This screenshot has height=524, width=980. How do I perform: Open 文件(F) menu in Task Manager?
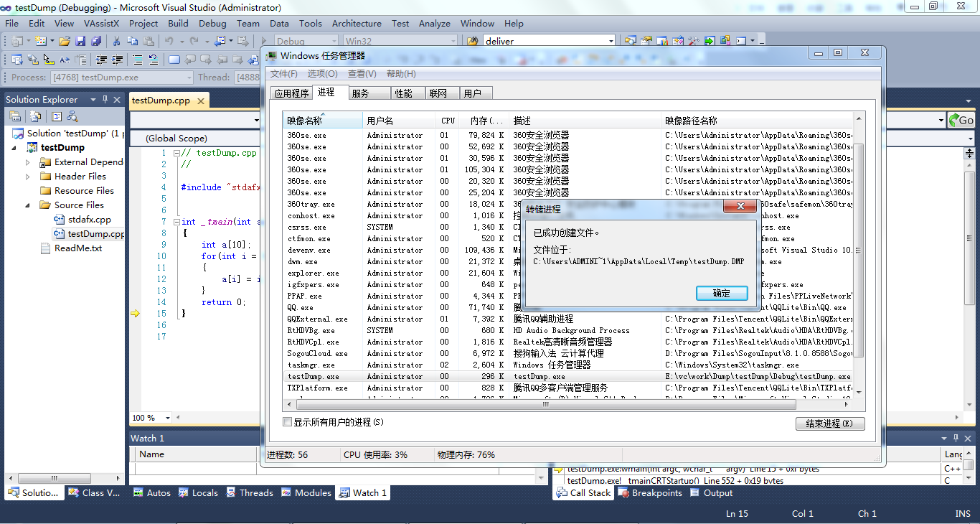coord(284,74)
